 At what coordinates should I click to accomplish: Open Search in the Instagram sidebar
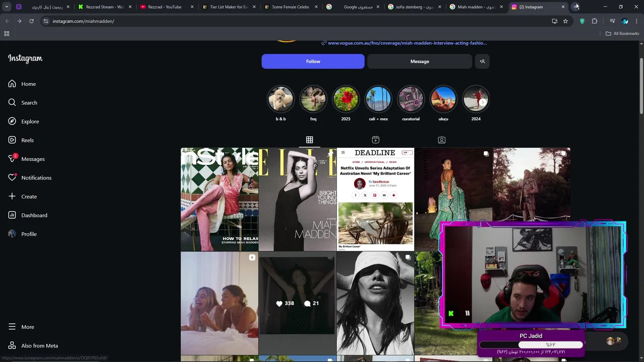pos(23,103)
